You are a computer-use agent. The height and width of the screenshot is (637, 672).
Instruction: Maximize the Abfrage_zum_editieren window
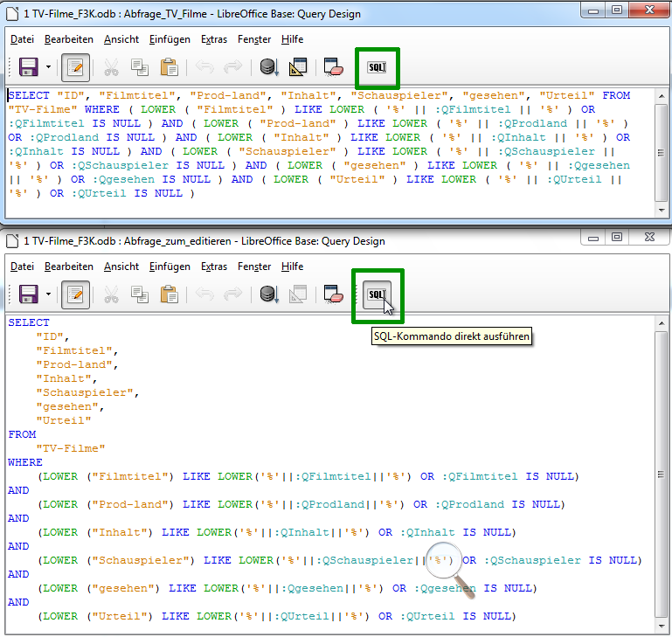[x=617, y=237]
